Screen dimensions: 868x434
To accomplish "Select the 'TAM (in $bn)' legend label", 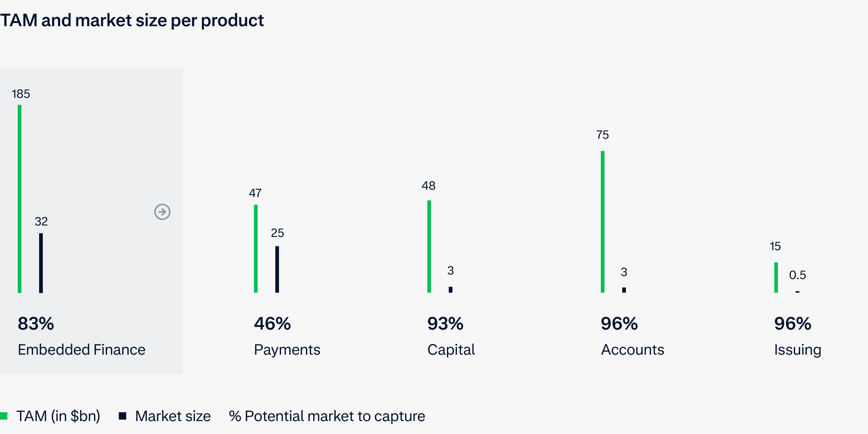I will (x=58, y=416).
